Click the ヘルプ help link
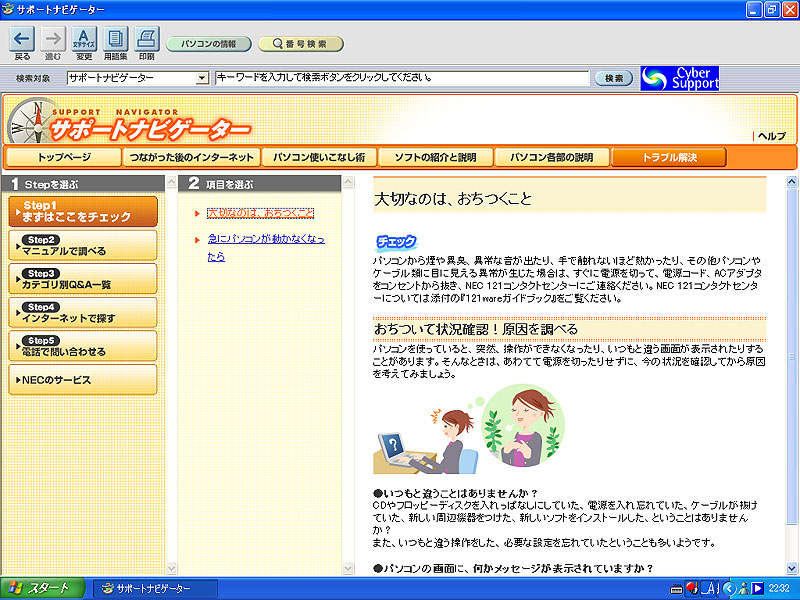The image size is (800, 600). click(771, 136)
